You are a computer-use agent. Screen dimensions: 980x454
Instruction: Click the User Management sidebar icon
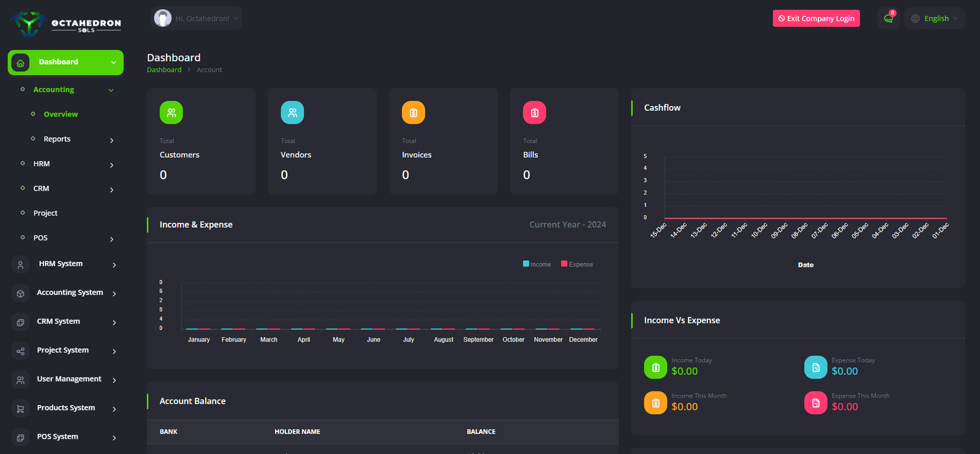(x=21, y=380)
